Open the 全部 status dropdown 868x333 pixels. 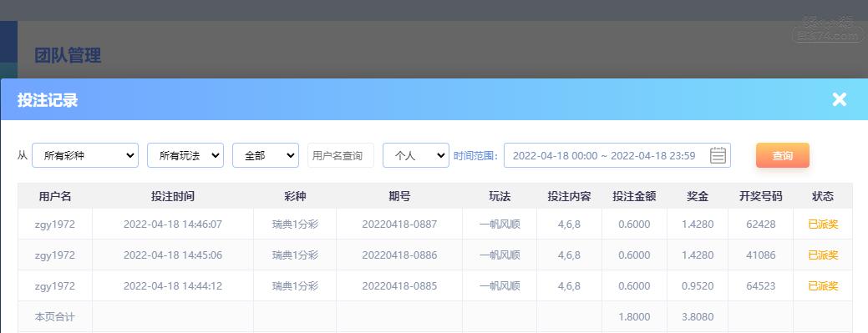pyautogui.click(x=266, y=155)
